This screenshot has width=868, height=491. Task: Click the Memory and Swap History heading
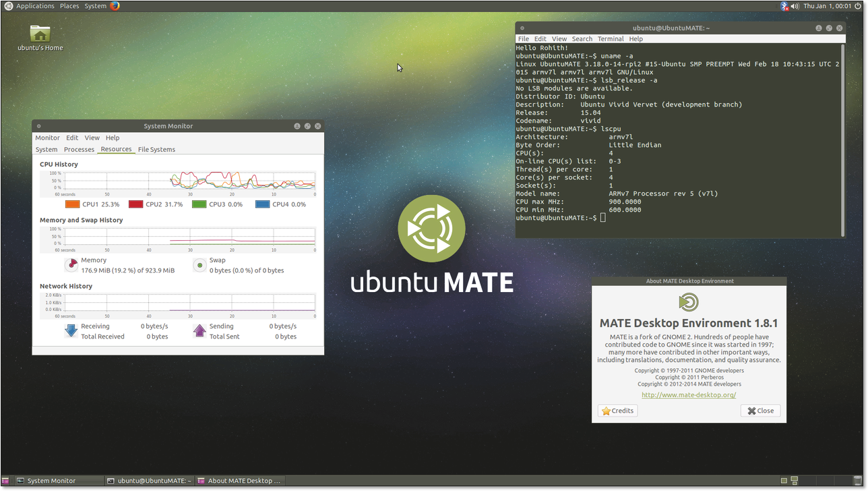point(81,220)
